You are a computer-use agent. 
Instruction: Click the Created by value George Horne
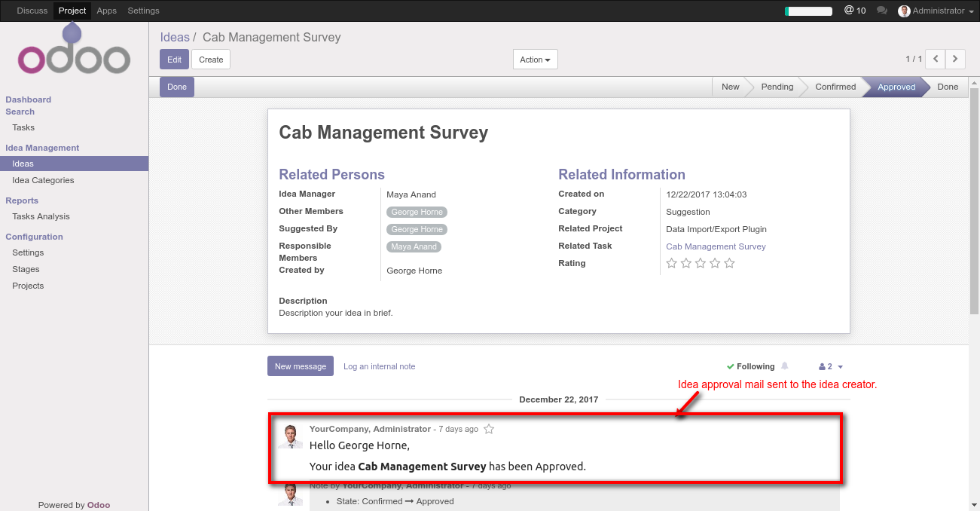click(x=414, y=271)
